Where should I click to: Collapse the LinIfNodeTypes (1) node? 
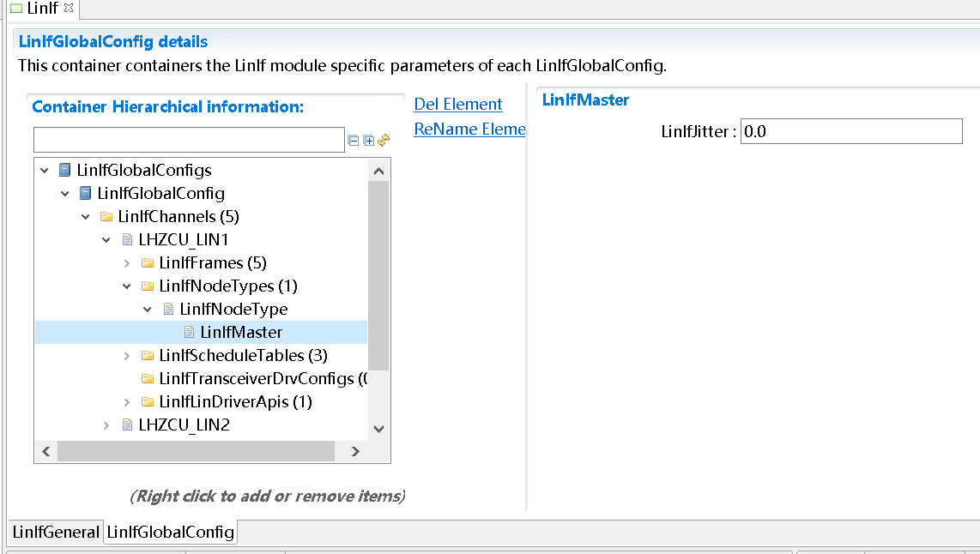(x=127, y=286)
